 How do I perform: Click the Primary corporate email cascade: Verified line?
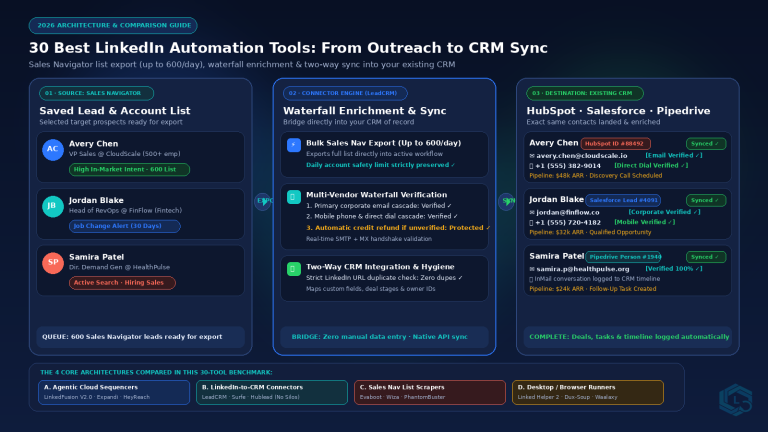(379, 206)
